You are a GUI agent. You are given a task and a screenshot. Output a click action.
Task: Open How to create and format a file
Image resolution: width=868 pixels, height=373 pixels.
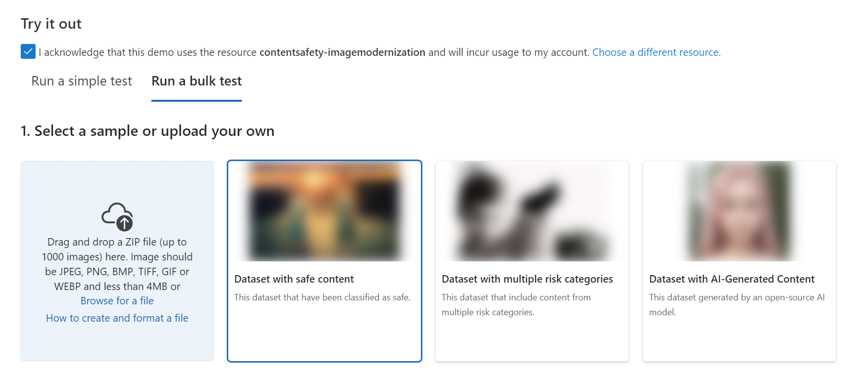click(x=117, y=318)
